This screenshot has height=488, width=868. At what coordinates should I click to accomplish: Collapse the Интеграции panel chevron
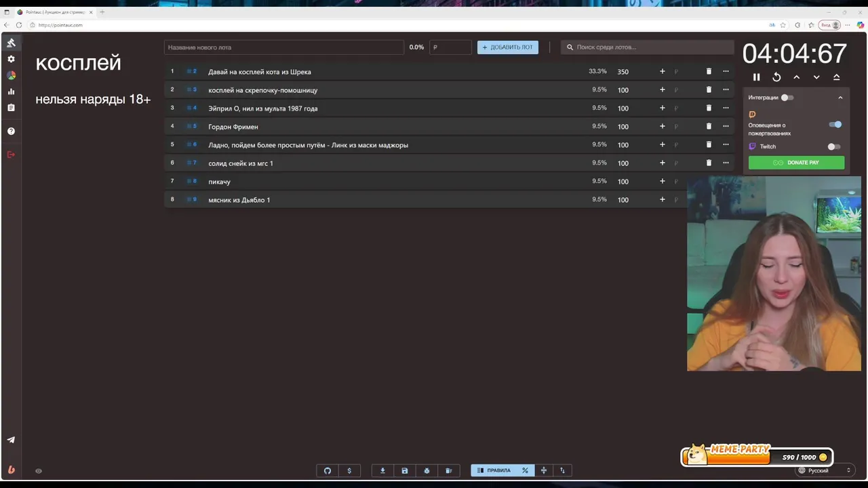[840, 98]
